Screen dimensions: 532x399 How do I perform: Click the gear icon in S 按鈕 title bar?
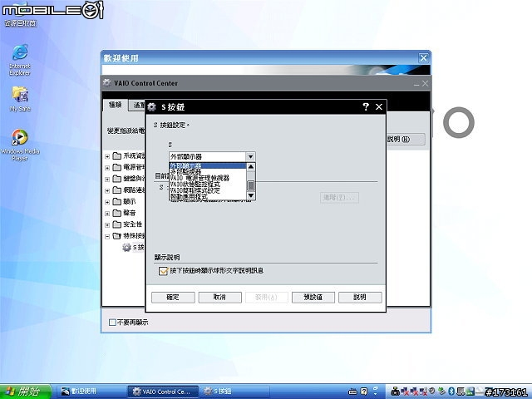click(151, 107)
